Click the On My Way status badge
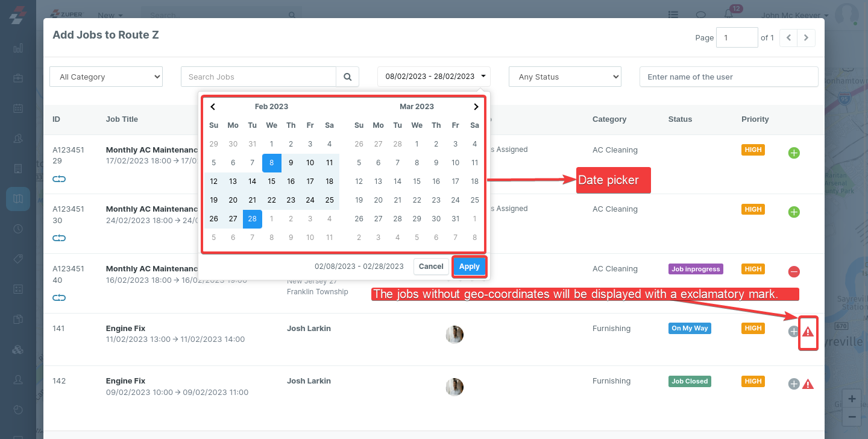 [x=690, y=328]
